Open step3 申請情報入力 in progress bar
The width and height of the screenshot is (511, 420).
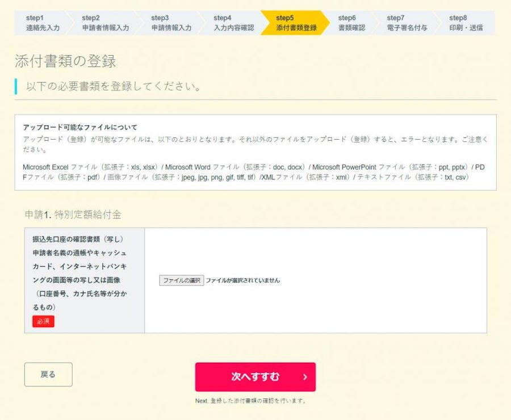[171, 23]
